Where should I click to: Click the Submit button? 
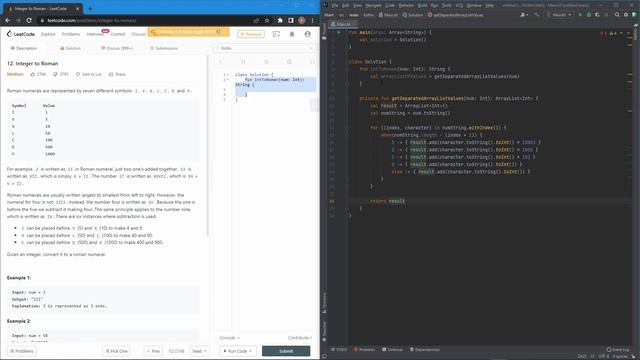pos(286,351)
